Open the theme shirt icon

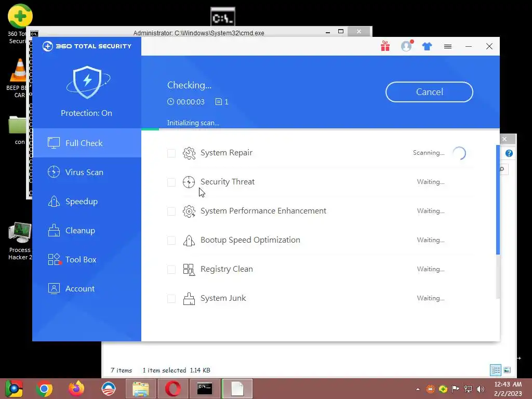pyautogui.click(x=427, y=46)
